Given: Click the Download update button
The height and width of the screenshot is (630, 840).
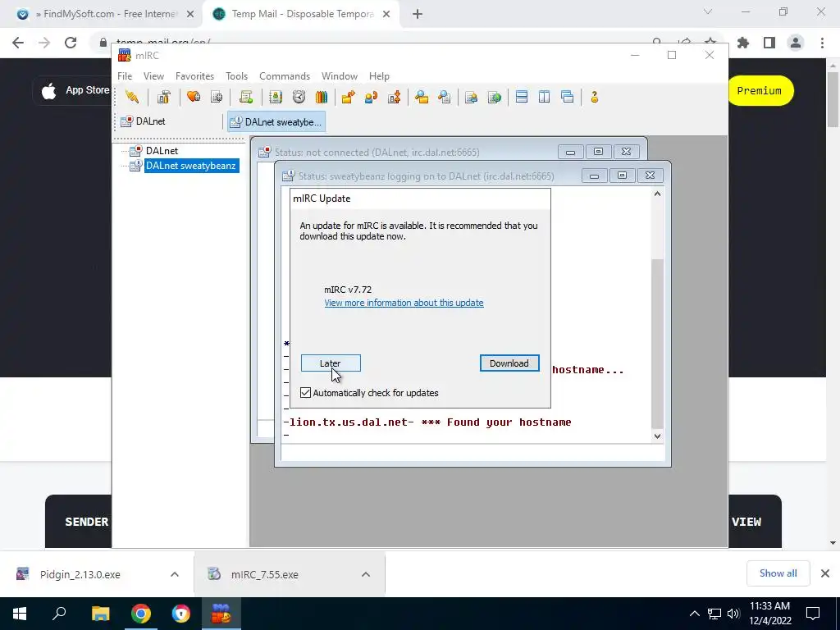Looking at the screenshot, I should click(x=509, y=363).
